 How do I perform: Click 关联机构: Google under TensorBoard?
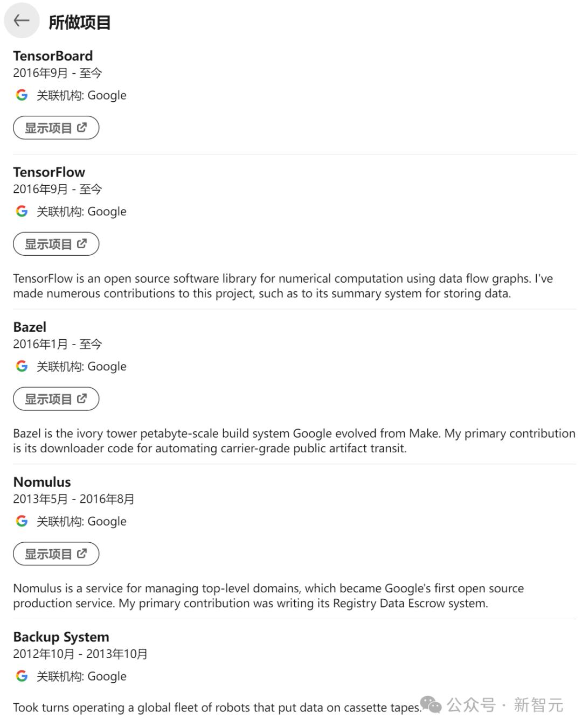(x=81, y=95)
